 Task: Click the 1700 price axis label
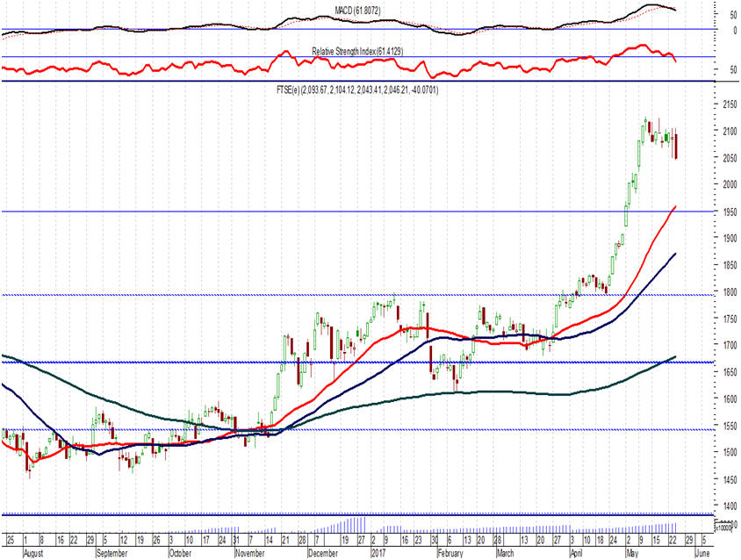tap(730, 345)
